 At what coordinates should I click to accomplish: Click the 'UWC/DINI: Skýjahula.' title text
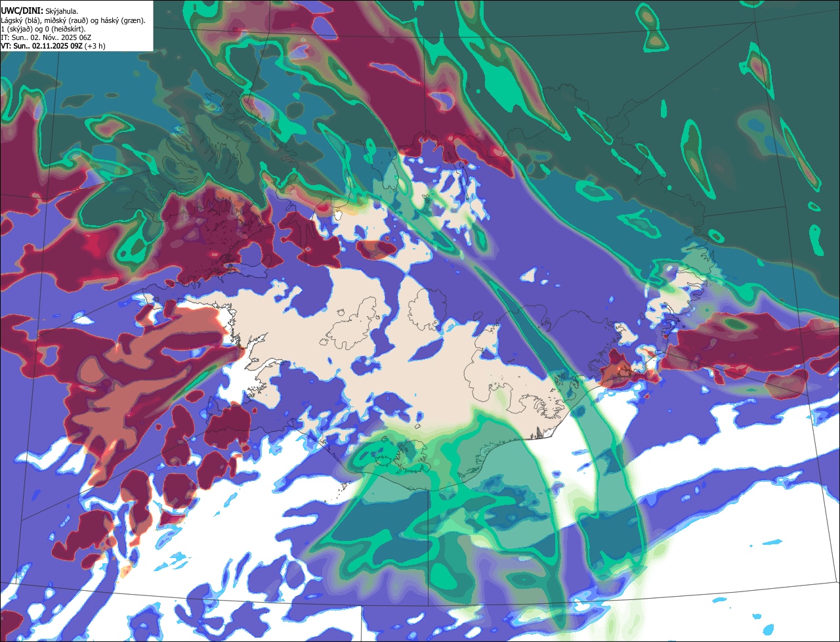tap(40, 11)
